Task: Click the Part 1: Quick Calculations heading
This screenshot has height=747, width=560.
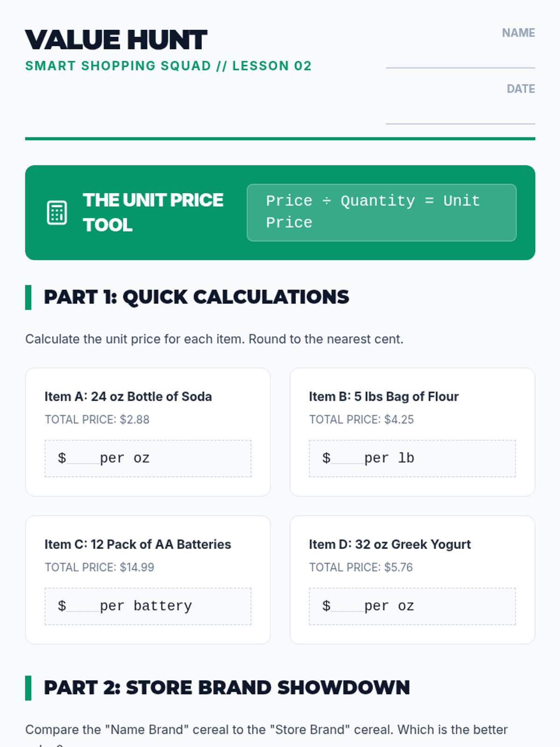Action: pyautogui.click(x=196, y=297)
